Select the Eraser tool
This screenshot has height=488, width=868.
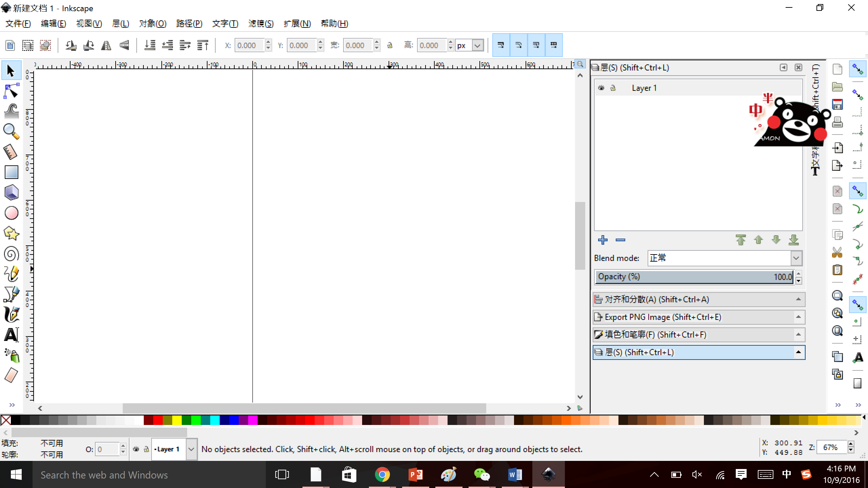point(11,375)
